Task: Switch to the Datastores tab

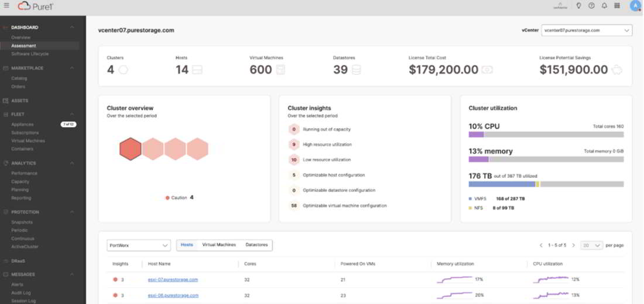Action: 256,245
